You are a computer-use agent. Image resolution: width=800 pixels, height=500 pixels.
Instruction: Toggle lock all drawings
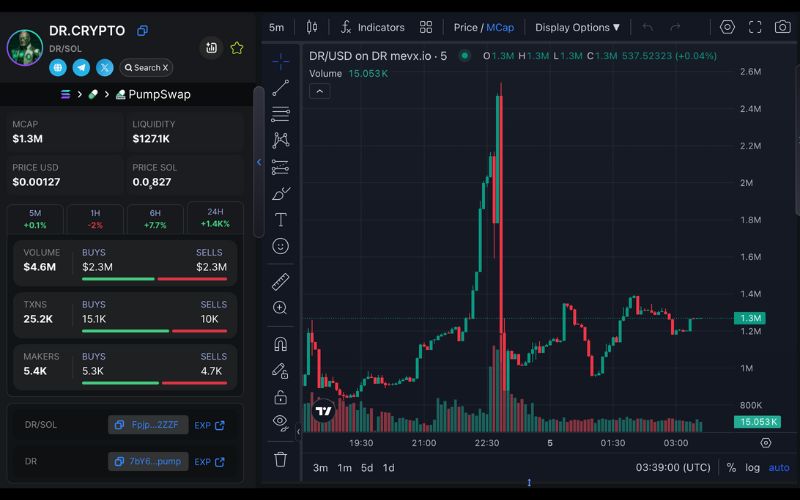pos(281,397)
